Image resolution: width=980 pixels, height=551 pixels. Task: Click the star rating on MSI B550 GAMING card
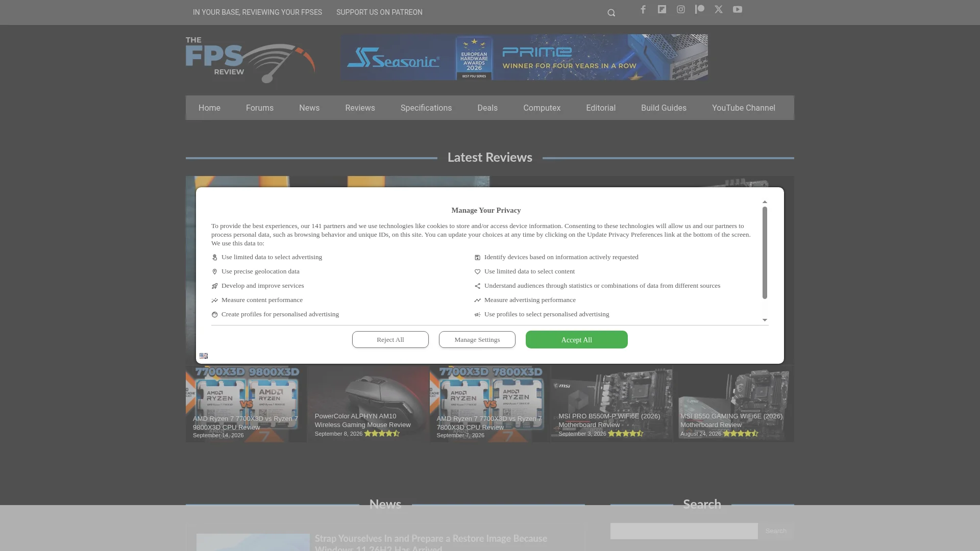[741, 434]
